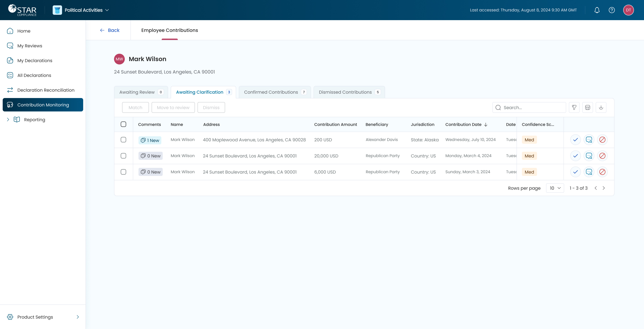This screenshot has height=329, width=644.
Task: Open the column layout settings icon
Action: 587,107
